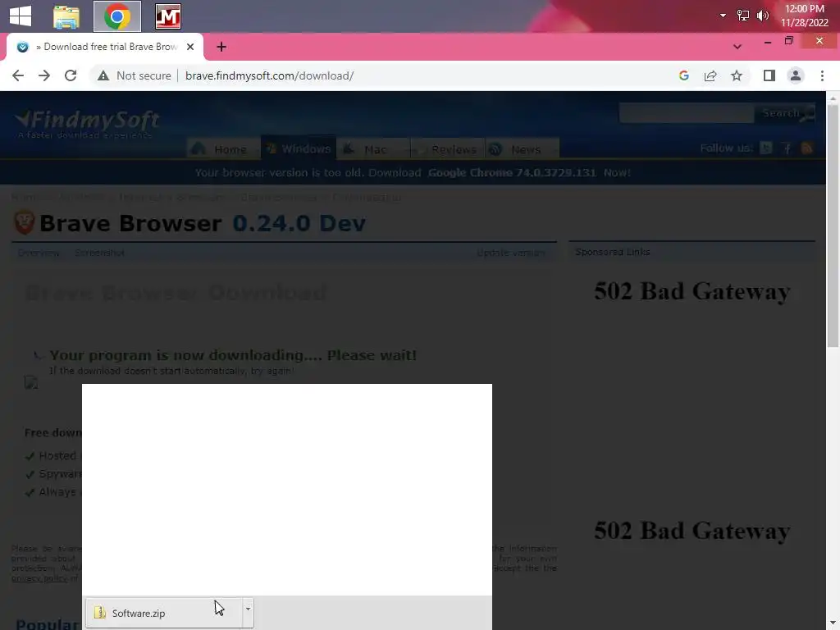Go back to the previous page

[x=18, y=75]
